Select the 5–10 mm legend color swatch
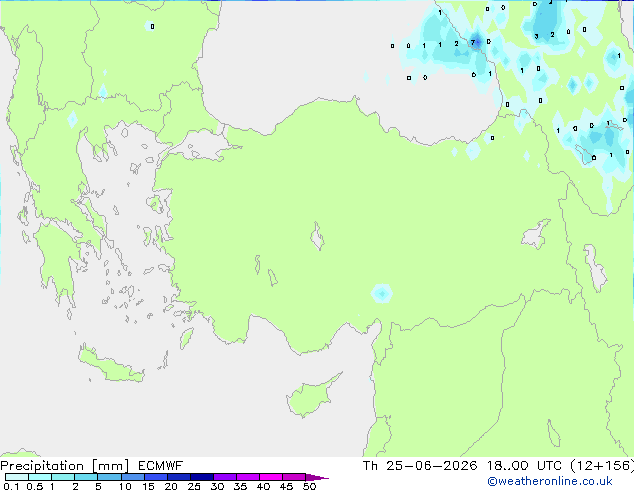Image resolution: width=634 pixels, height=490 pixels. coord(109,477)
